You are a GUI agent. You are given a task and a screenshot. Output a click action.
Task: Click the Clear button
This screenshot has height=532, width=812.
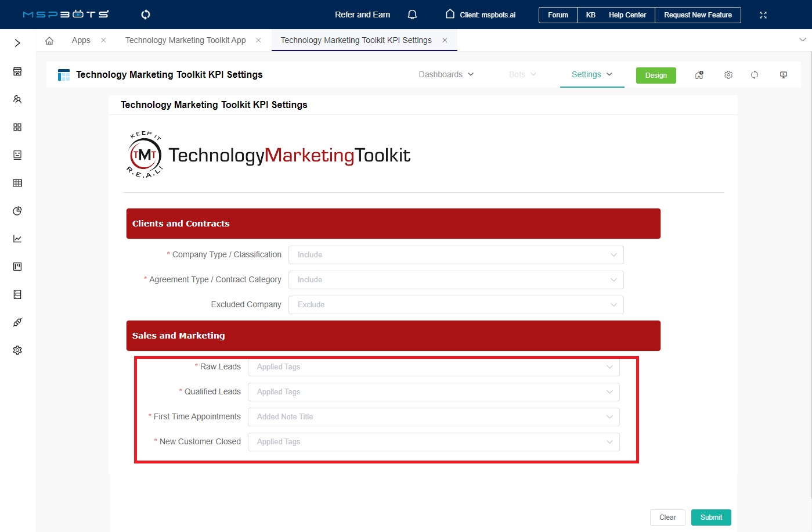pos(667,517)
